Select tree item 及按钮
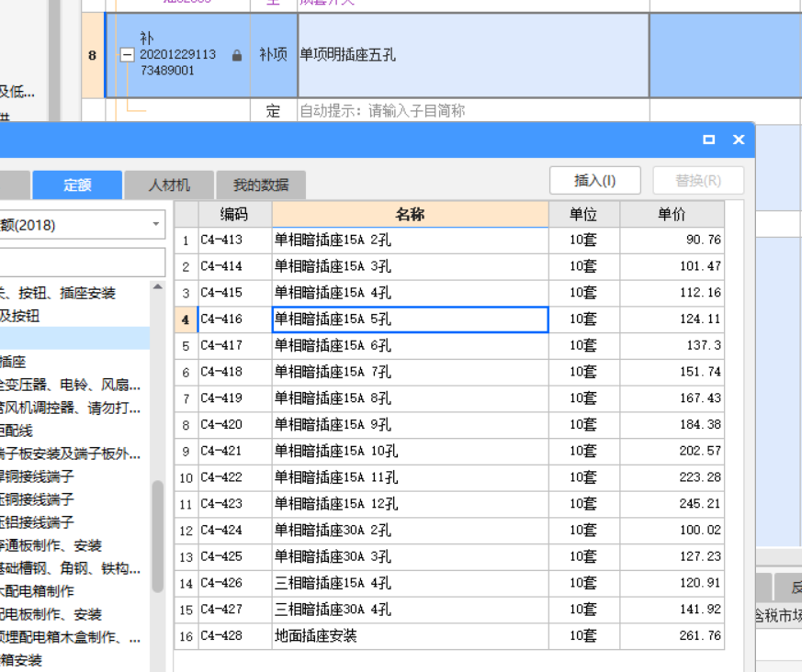 pyautogui.click(x=20, y=316)
